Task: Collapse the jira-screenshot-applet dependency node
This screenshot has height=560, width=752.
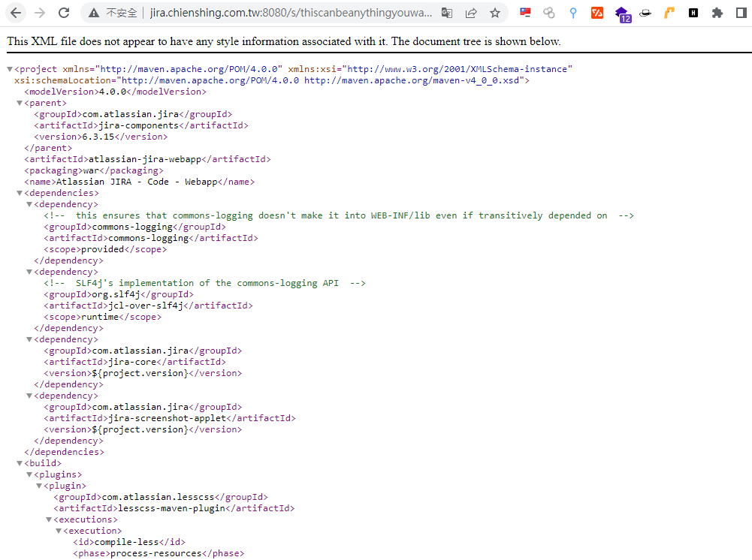Action: point(29,396)
